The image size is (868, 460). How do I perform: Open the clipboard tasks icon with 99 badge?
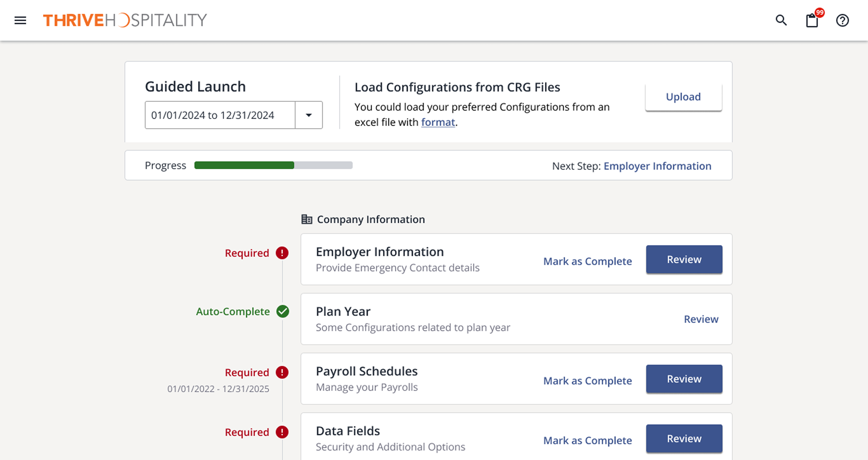[x=812, y=21]
